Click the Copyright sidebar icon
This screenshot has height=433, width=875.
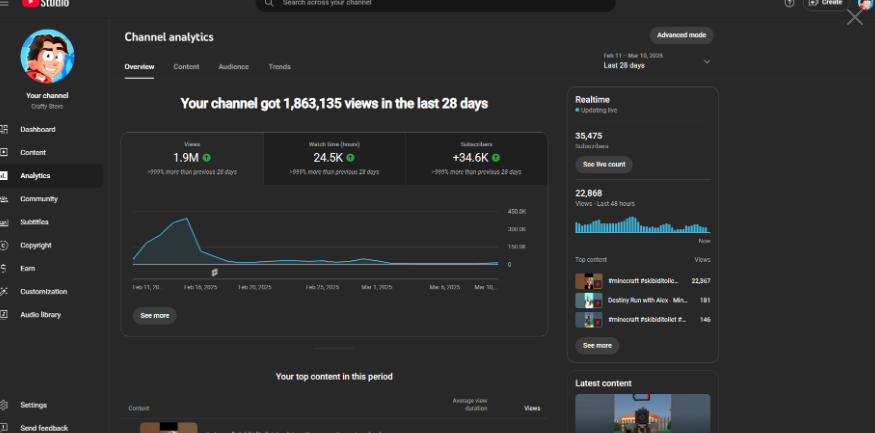(x=4, y=245)
